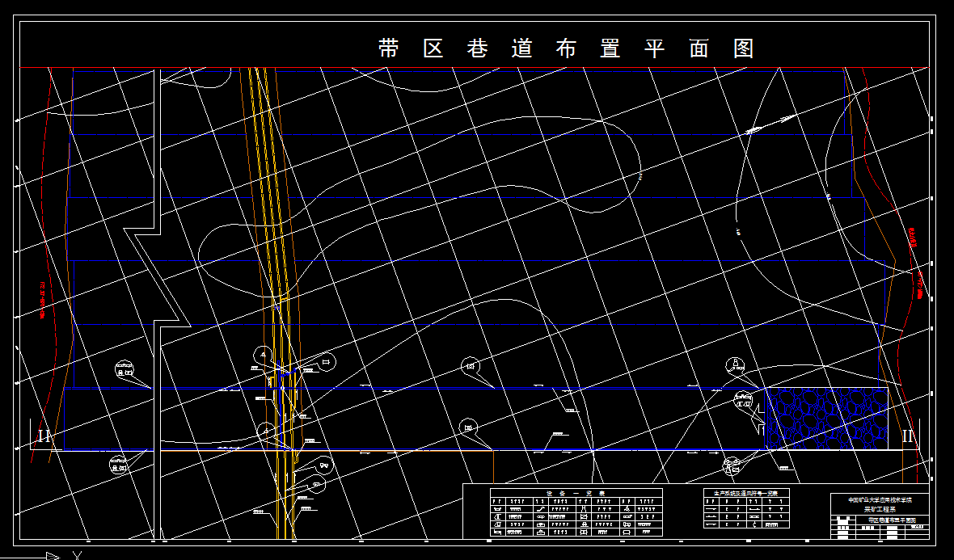Click the 设备一览表 table heading
Image resolution: width=954 pixels, height=560 pixels.
(x=576, y=492)
